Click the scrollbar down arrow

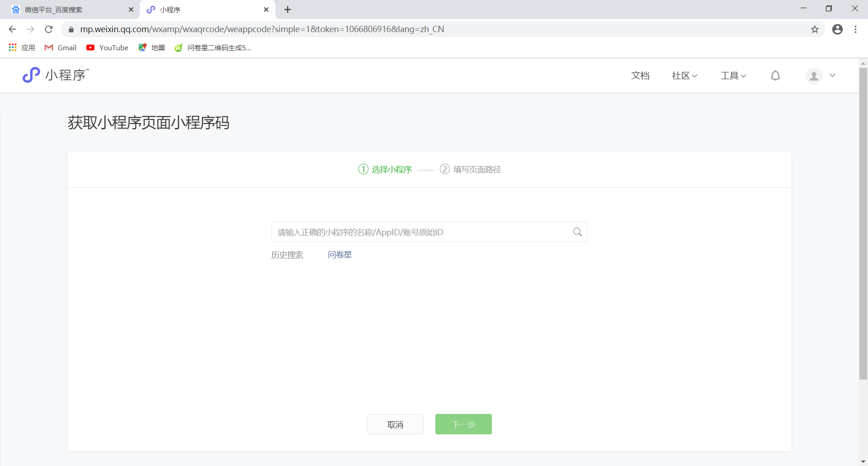click(x=863, y=461)
